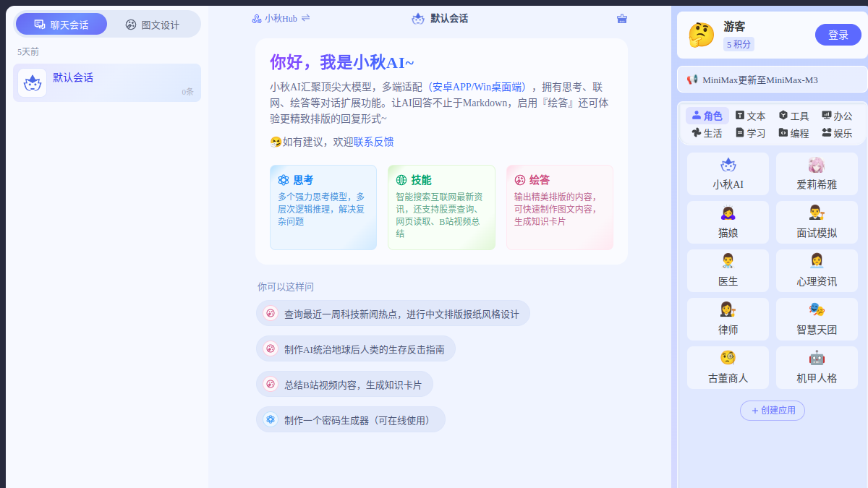This screenshot has height=488, width=868.
Task: Choose the 猫娘 role card
Action: pos(728,222)
